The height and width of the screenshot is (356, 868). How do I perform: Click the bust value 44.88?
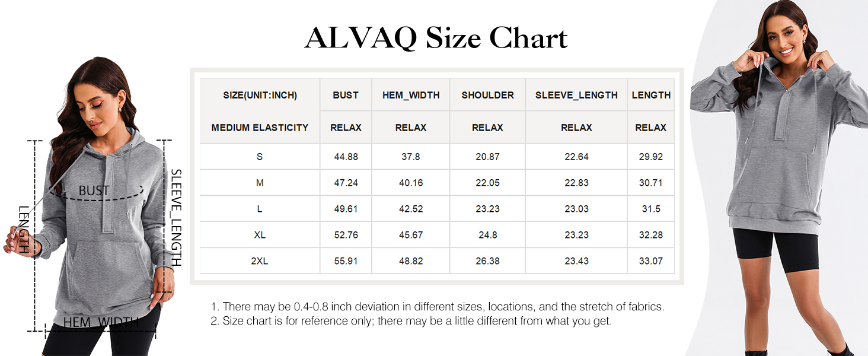click(x=346, y=157)
